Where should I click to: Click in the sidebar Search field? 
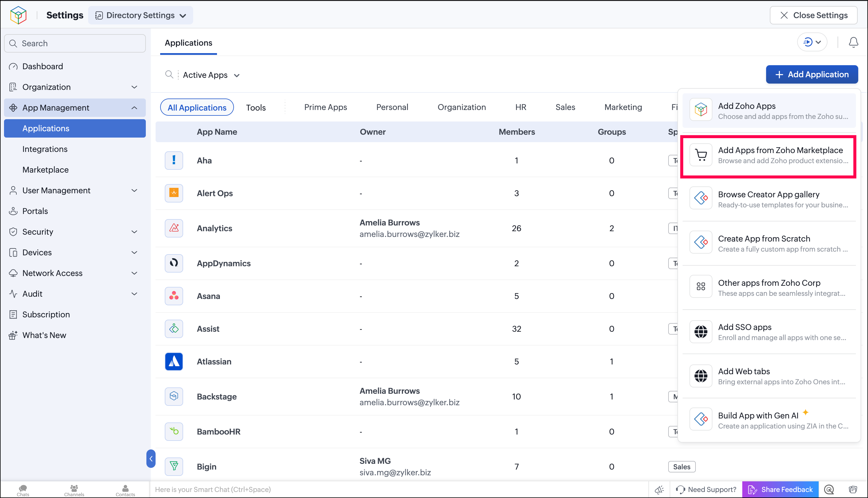75,43
